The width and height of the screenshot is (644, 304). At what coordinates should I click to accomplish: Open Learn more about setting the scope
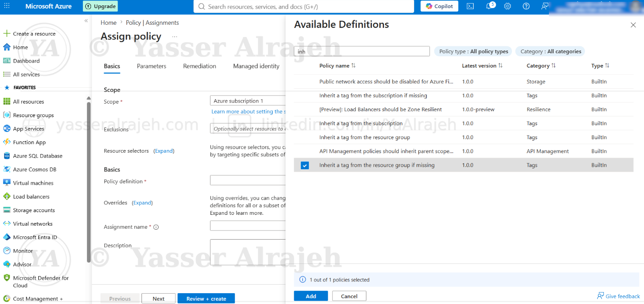point(248,112)
